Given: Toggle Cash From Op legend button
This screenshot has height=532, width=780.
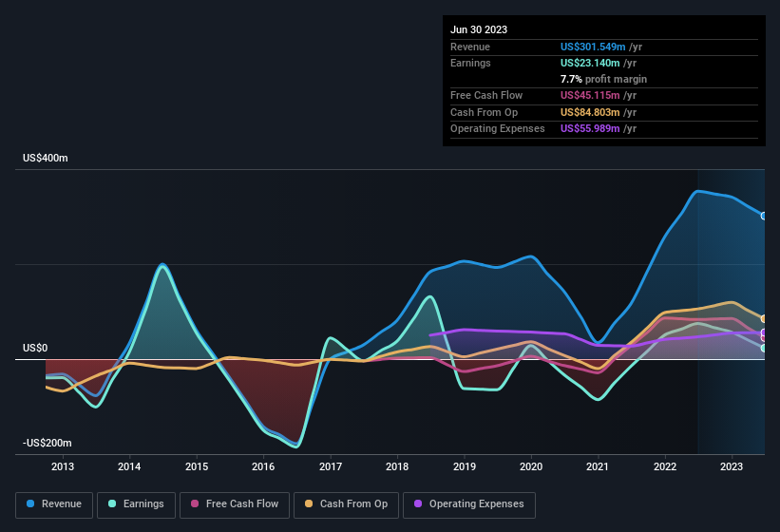Looking at the screenshot, I should pyautogui.click(x=345, y=504).
